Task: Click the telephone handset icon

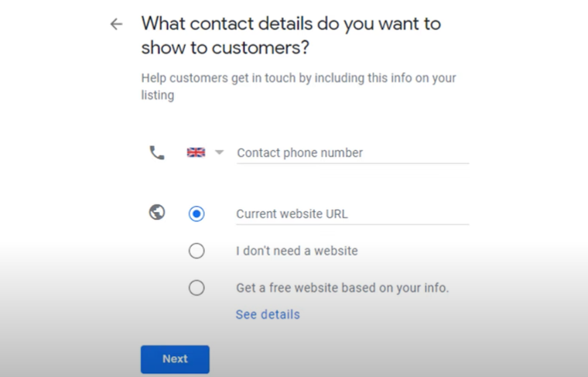Action: [157, 153]
